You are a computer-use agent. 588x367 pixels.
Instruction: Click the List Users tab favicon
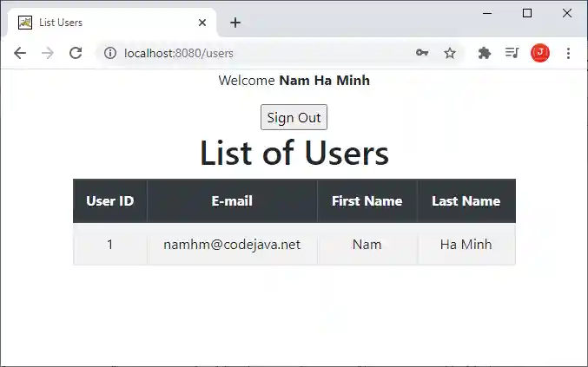coord(25,23)
